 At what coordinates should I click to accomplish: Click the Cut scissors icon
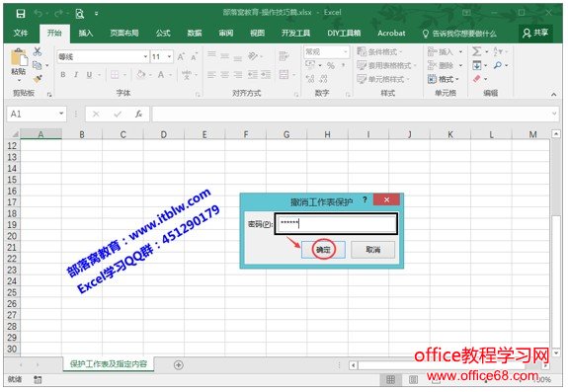pyautogui.click(x=37, y=51)
